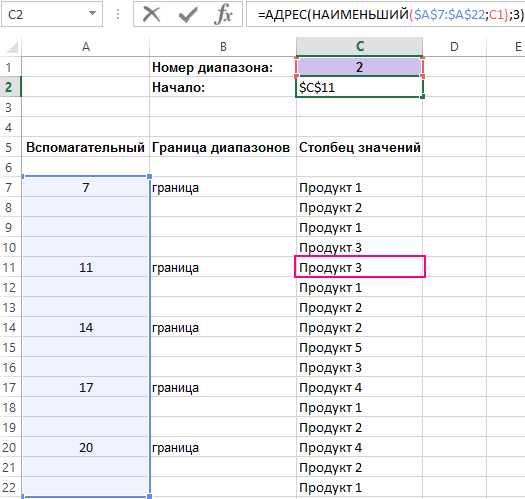The image size is (525, 499).
Task: Select cell A14 with value 14
Action: tap(86, 327)
